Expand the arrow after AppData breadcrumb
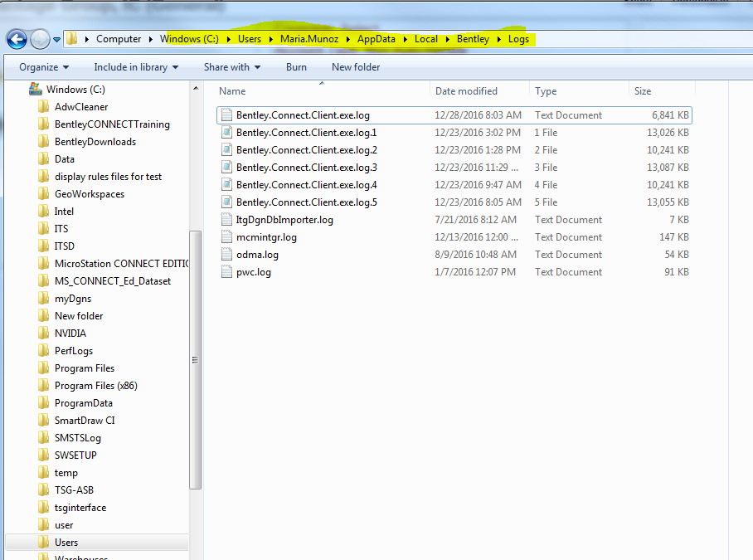753x560 pixels. click(405, 39)
